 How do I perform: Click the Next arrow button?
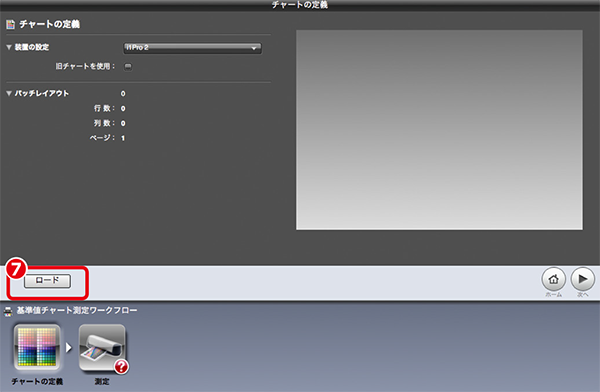click(582, 279)
